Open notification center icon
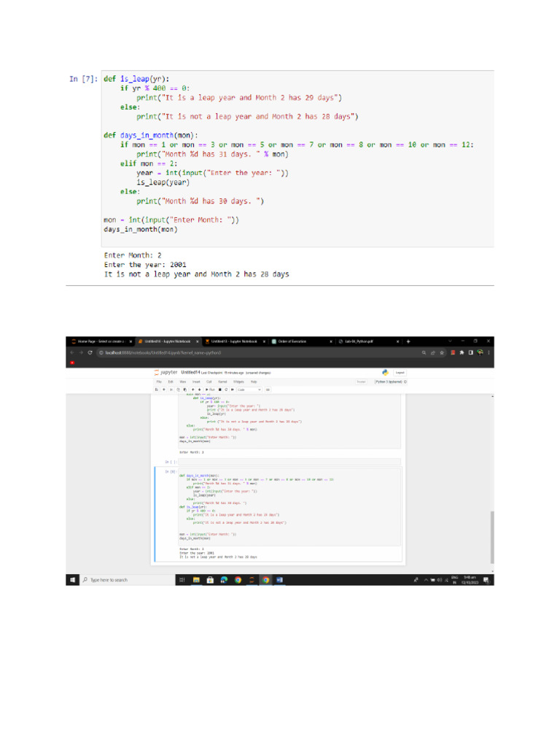Screen dimensions: 560x747 click(x=486, y=580)
